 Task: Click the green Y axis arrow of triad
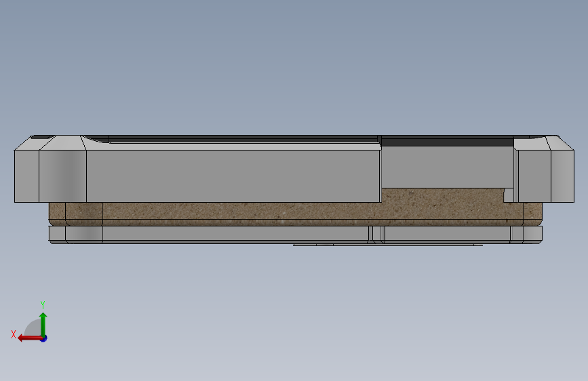click(43, 325)
